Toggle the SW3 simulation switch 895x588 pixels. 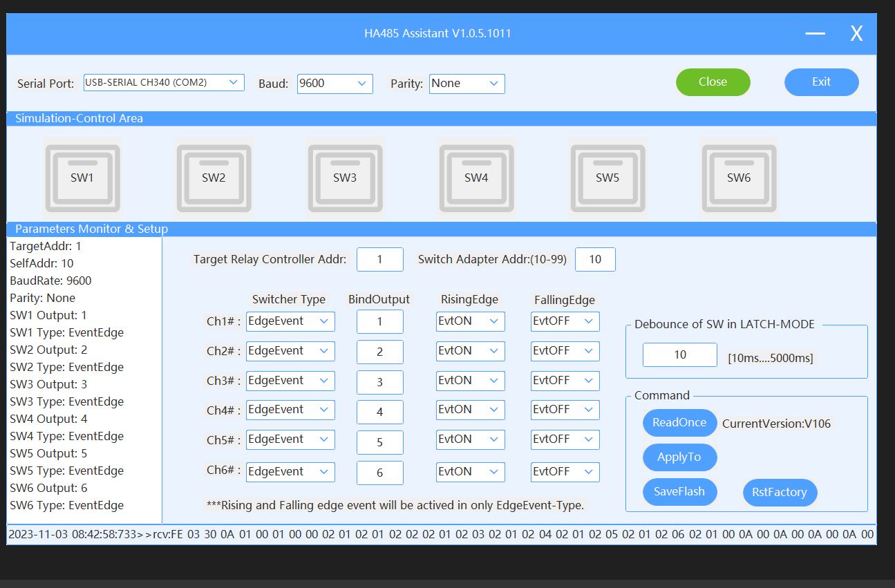[x=345, y=178]
